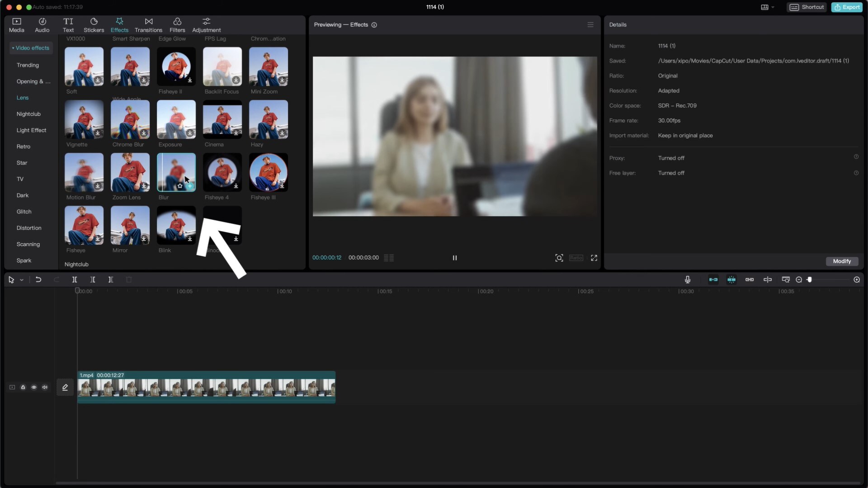868x488 pixels.
Task: Undo the last action
Action: pos(38,280)
